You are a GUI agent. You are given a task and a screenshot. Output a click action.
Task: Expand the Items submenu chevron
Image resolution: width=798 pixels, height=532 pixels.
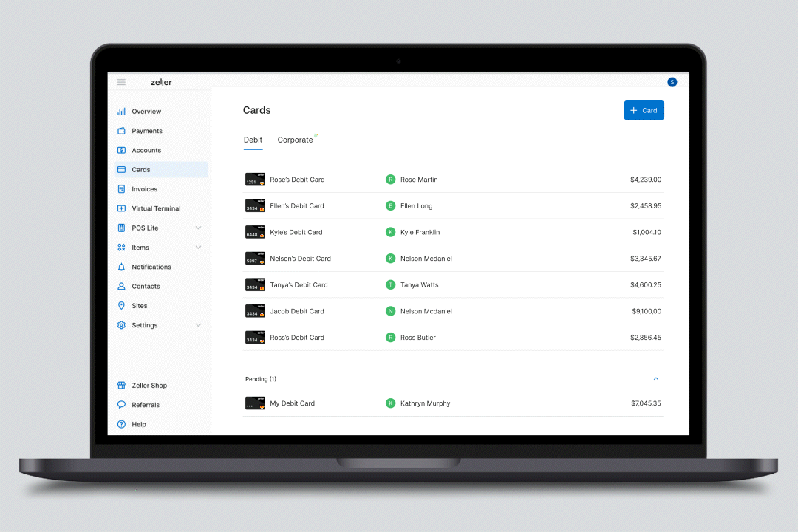(198, 248)
